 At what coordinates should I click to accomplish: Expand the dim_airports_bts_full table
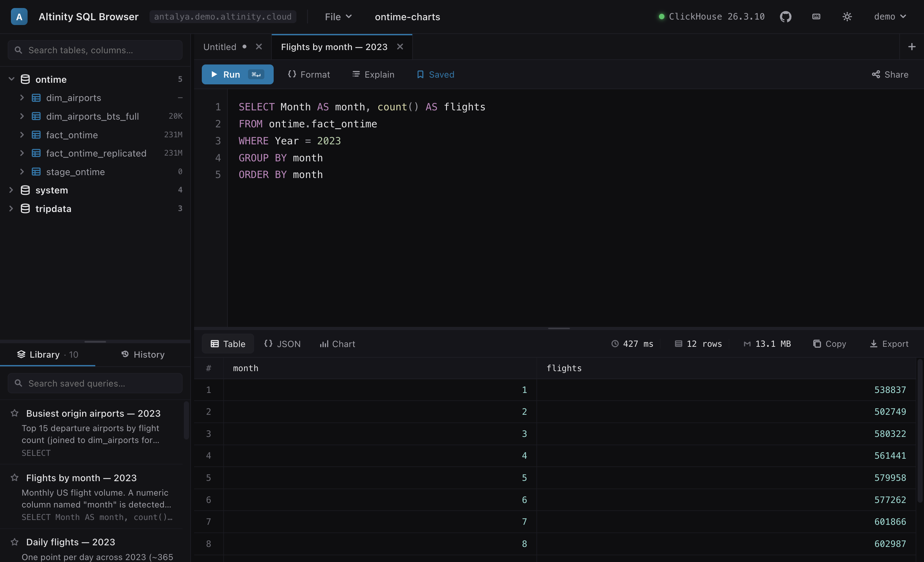point(22,116)
